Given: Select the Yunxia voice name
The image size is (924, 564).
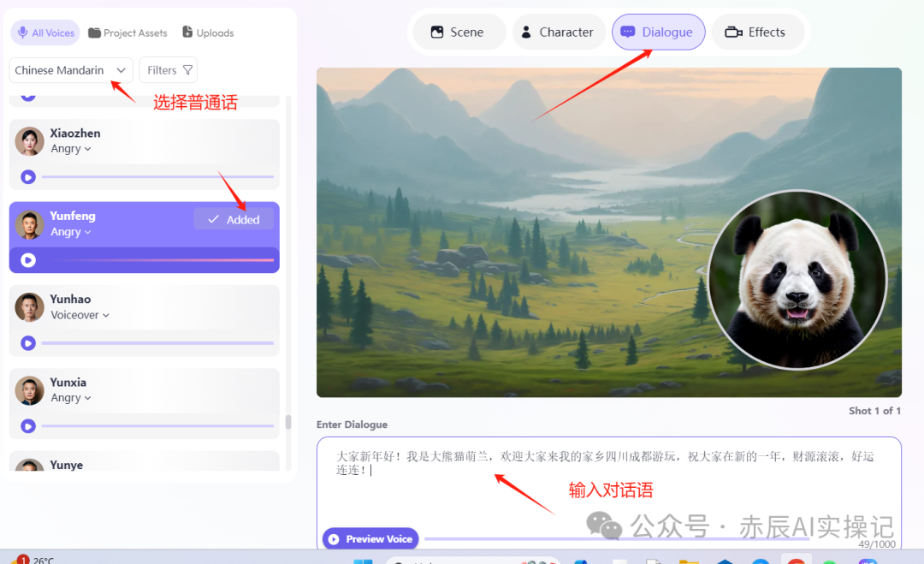Looking at the screenshot, I should coord(68,382).
